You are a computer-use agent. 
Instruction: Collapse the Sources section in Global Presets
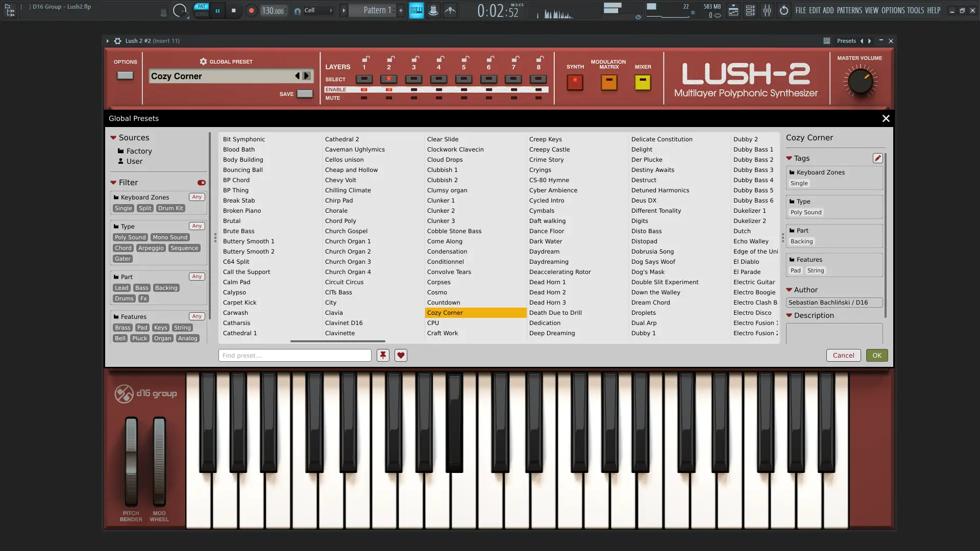[113, 137]
